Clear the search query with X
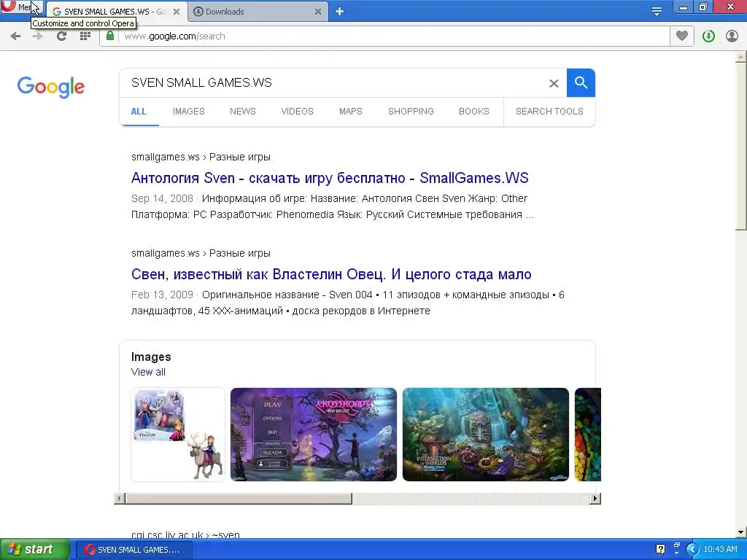Image resolution: width=747 pixels, height=560 pixels. pyautogui.click(x=554, y=83)
